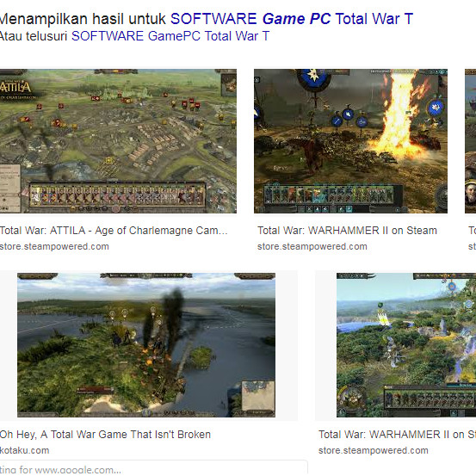Search instead for "SOFTWARE GamePC Total War T"
Image resolution: width=476 pixels, height=476 pixels.
[170, 36]
